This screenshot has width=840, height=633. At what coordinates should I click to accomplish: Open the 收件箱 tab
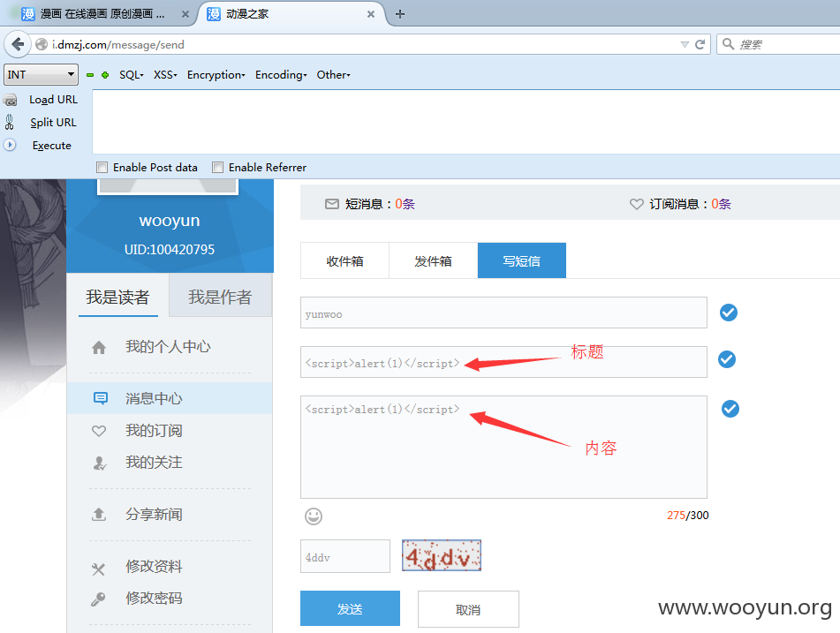pos(345,260)
